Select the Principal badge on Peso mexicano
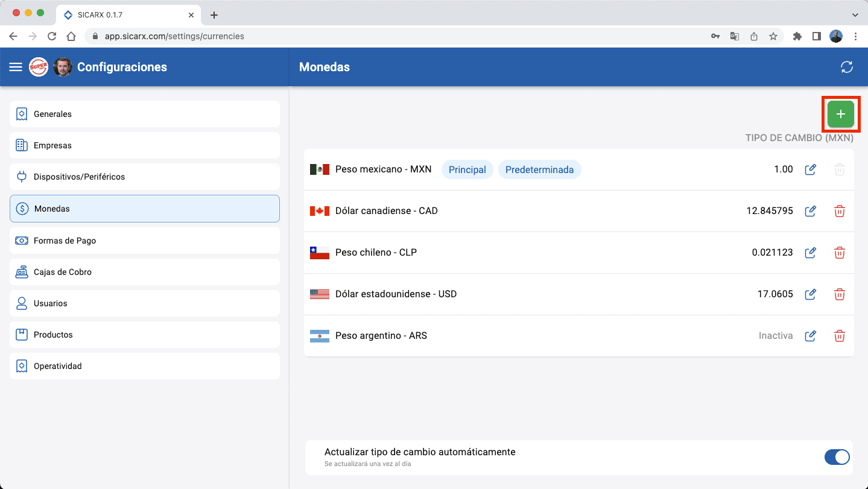The height and width of the screenshot is (489, 868). [x=467, y=169]
